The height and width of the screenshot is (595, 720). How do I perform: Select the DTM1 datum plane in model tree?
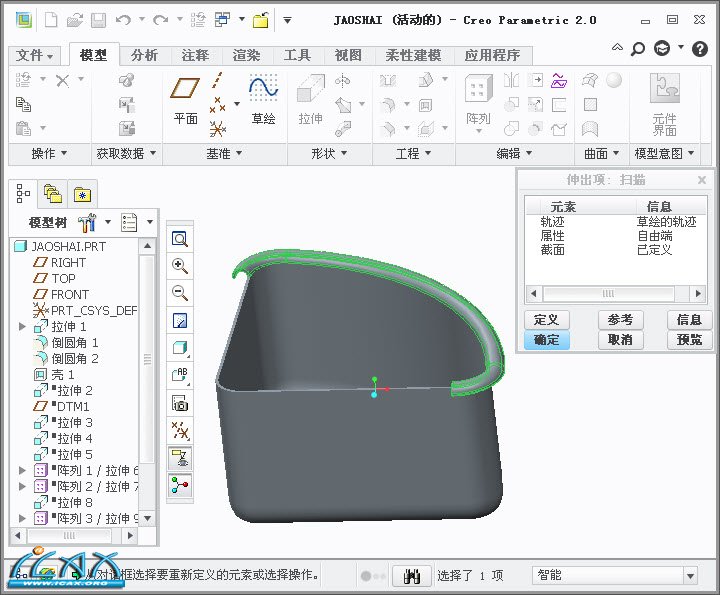(72, 407)
